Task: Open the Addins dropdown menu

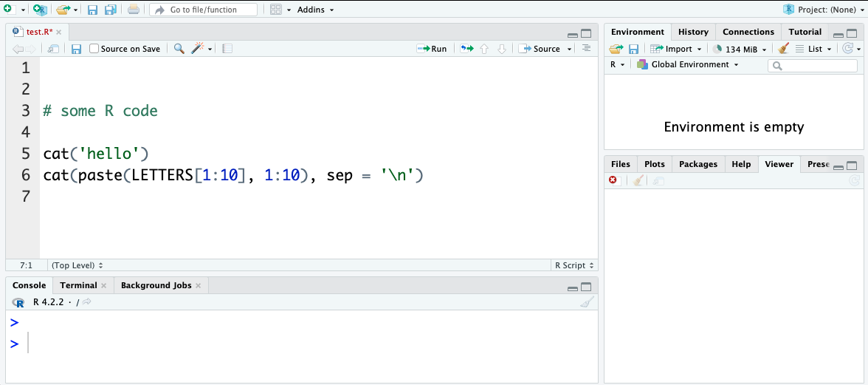Action: (x=315, y=10)
